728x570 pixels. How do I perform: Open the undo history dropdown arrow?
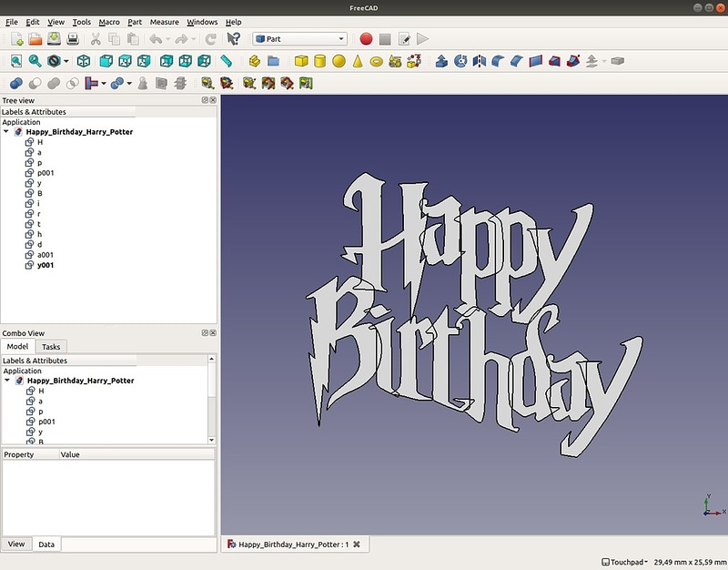click(167, 39)
